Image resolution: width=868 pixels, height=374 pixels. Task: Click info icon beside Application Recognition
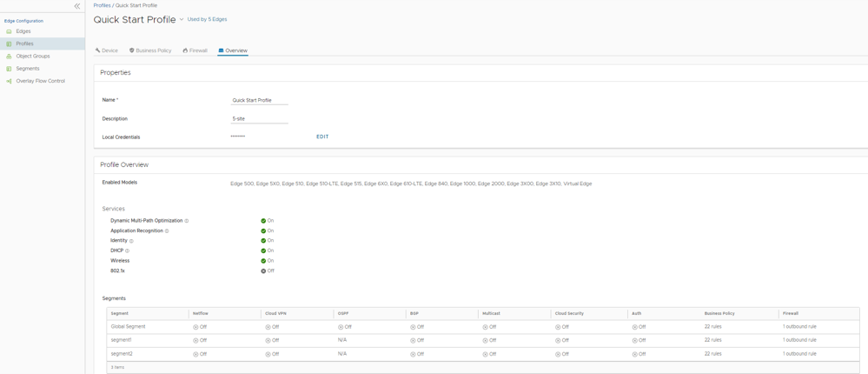coord(167,231)
